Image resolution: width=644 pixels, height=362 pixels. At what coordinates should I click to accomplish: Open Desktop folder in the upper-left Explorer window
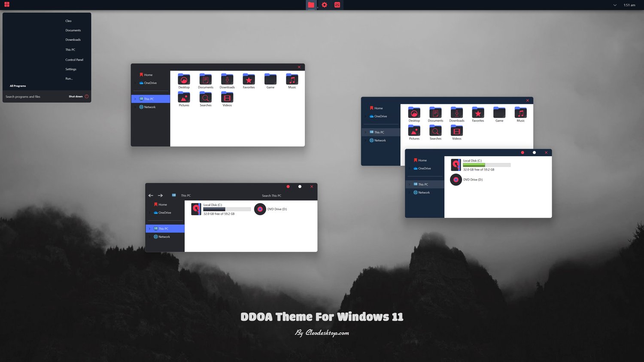tap(184, 81)
